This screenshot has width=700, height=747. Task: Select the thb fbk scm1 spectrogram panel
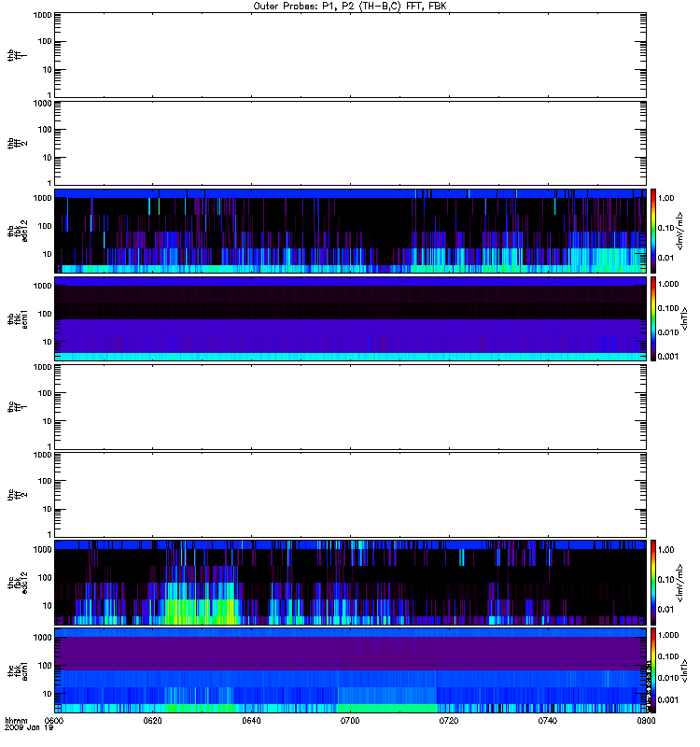[x=351, y=318]
